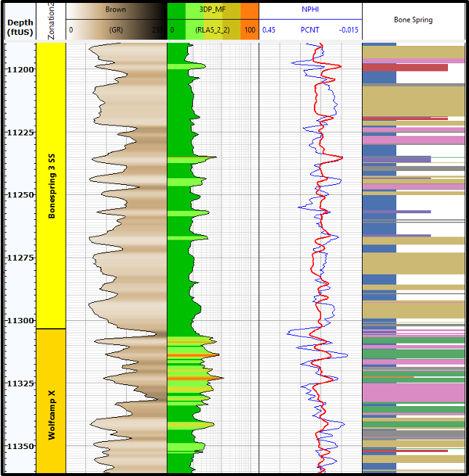This screenshot has height=476, width=469.
Task: Click the Zonation2 track header
Action: 51,22
